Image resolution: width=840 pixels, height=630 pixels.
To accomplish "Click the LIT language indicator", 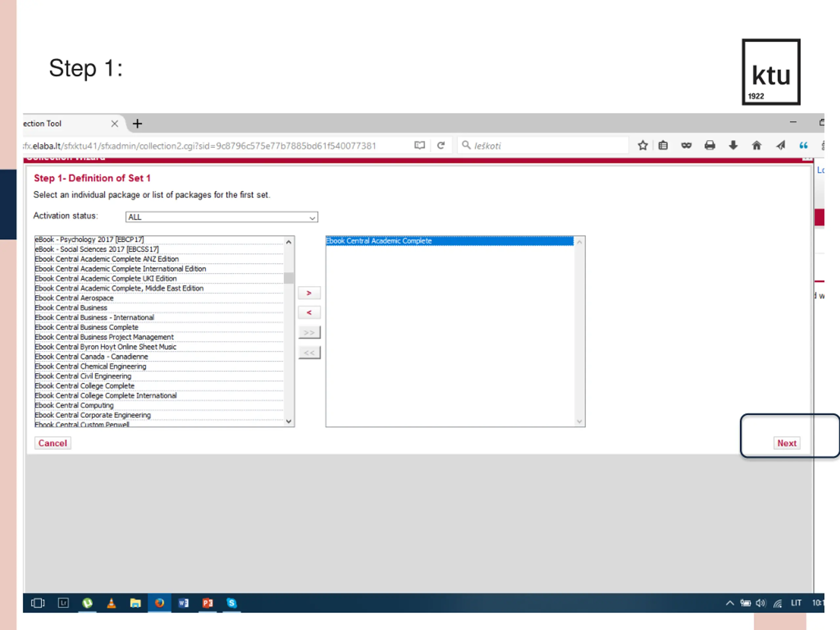I will point(796,603).
